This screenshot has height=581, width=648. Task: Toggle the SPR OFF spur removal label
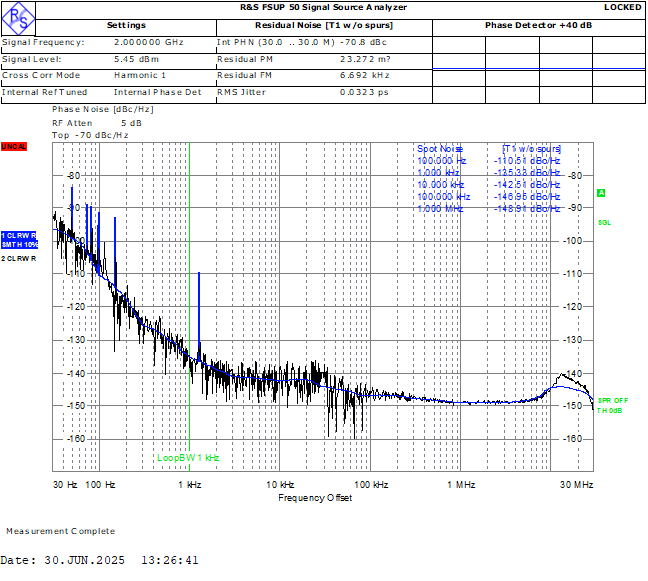tap(612, 400)
